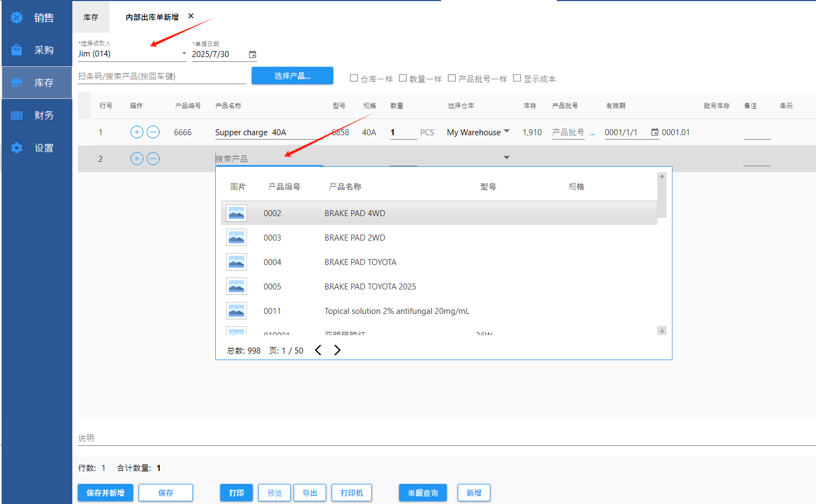Switch to the 库存 tab
Viewport: 816px width, 504px height.
pyautogui.click(x=91, y=17)
